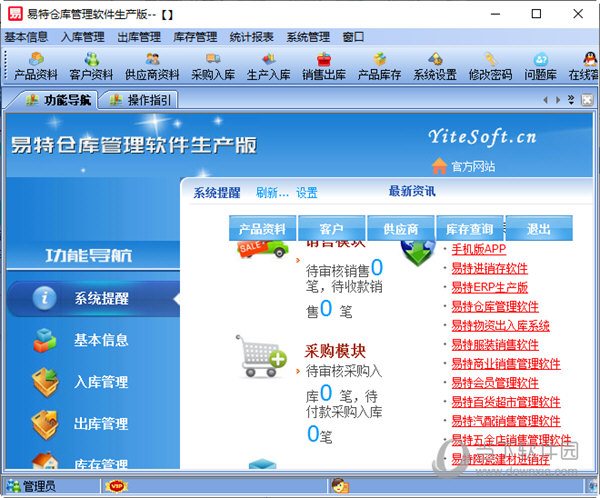Viewport: 600px width, 498px height.
Task: Click the tab area maximize icon
Action: (x=587, y=100)
